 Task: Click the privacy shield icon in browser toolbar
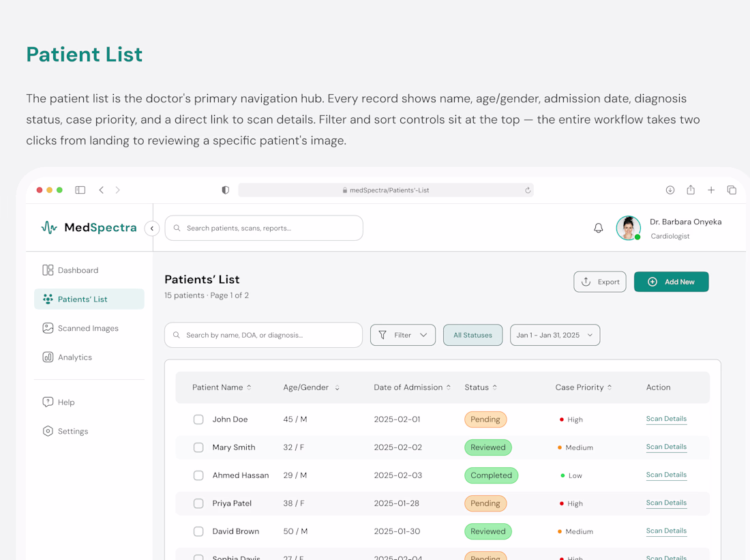[x=225, y=190]
